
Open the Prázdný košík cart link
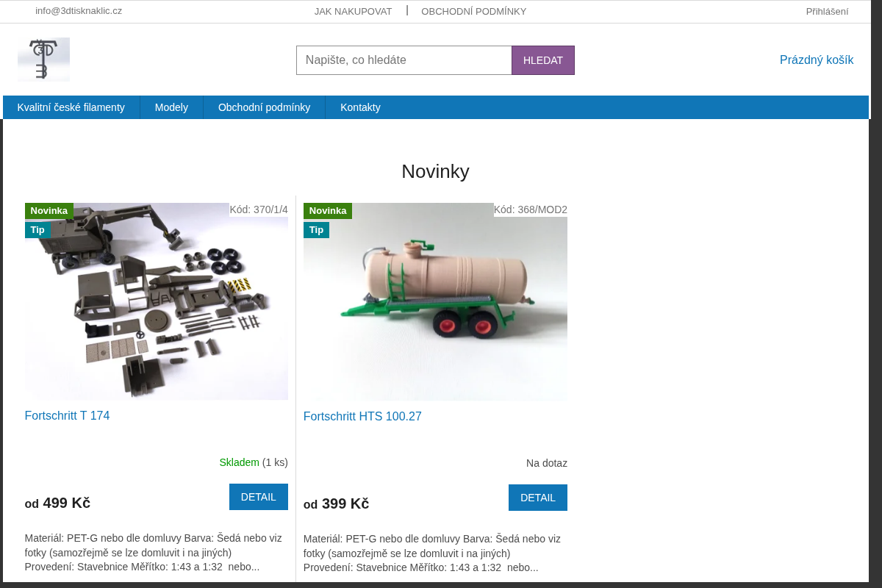click(817, 60)
